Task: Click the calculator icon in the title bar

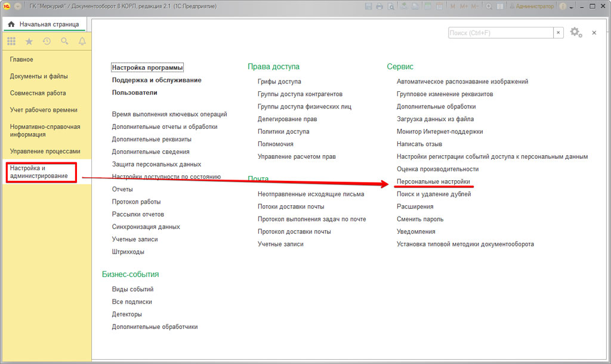Action: pos(428,6)
